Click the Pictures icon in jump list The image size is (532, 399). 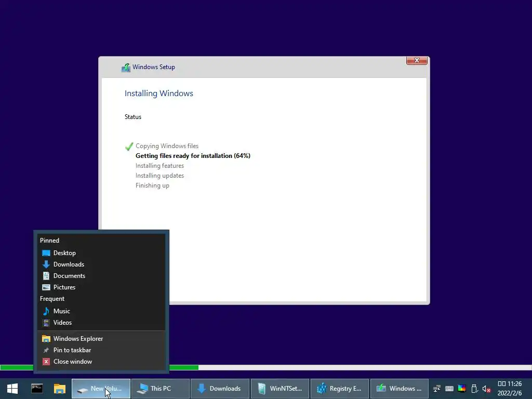tap(46, 287)
